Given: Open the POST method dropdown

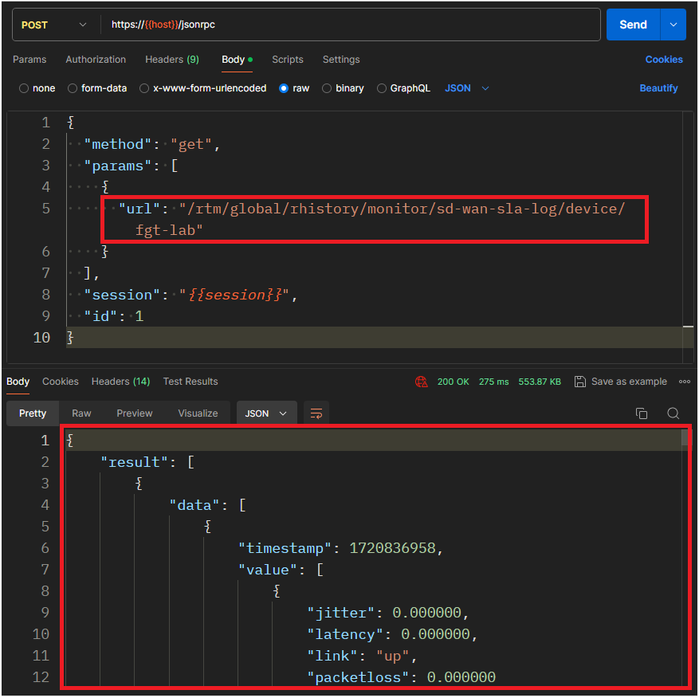Looking at the screenshot, I should [54, 24].
